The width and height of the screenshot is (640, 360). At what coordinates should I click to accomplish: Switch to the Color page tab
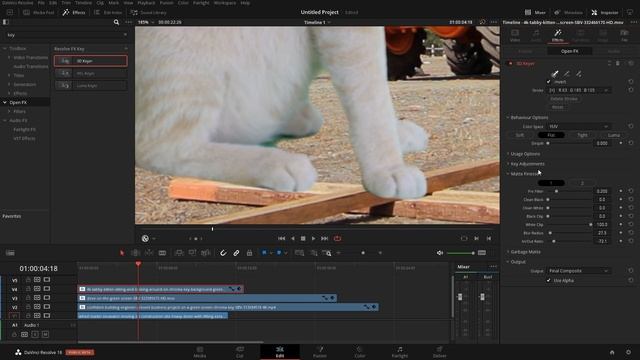coord(360,352)
